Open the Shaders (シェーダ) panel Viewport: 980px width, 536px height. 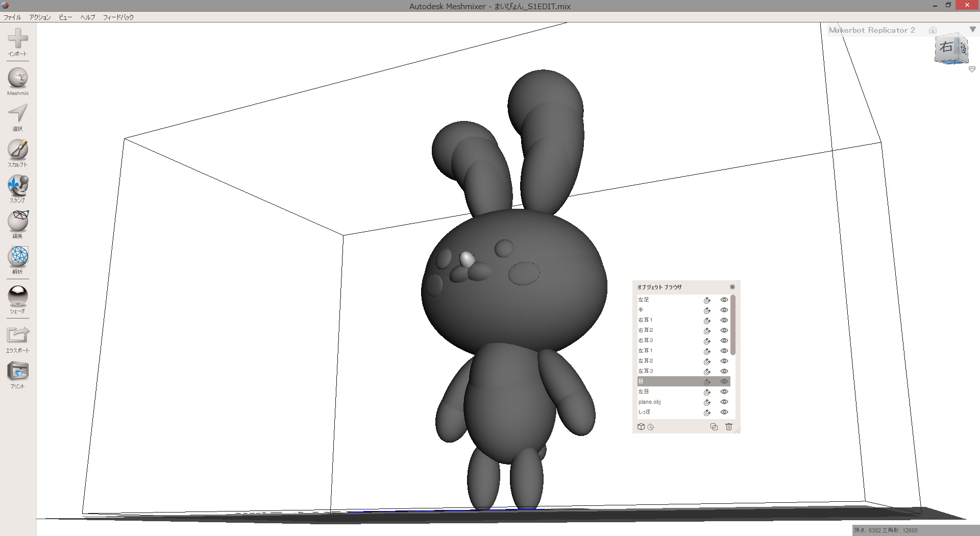18,296
